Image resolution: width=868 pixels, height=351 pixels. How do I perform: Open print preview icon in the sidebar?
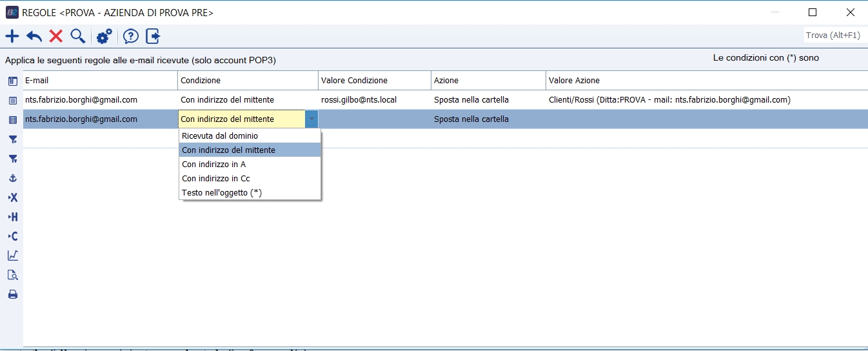[12, 275]
